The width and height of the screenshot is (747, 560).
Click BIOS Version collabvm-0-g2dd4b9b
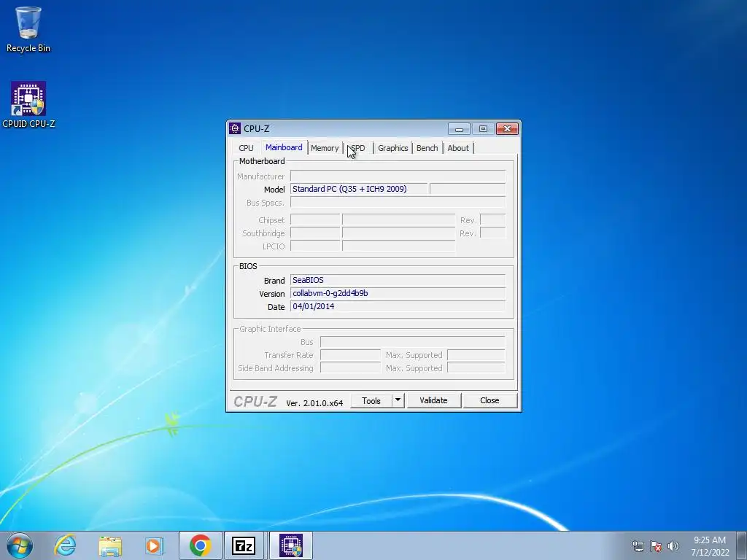pyautogui.click(x=398, y=293)
